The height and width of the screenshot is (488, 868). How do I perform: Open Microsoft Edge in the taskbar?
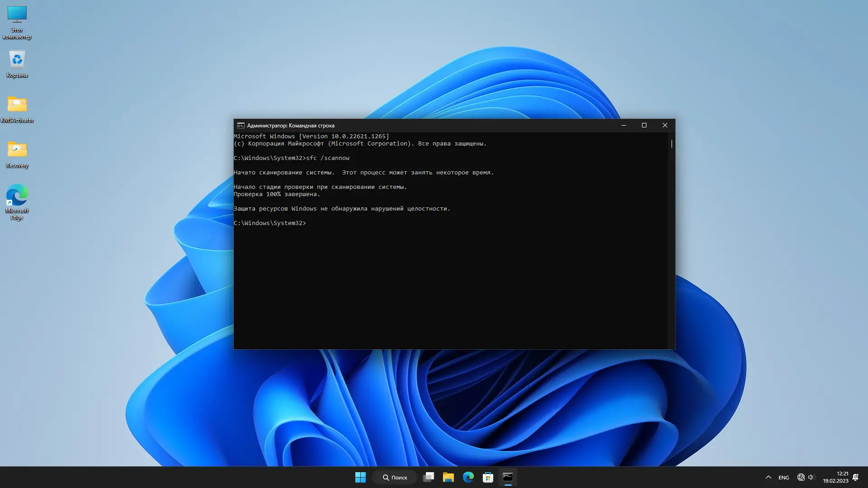click(x=468, y=477)
